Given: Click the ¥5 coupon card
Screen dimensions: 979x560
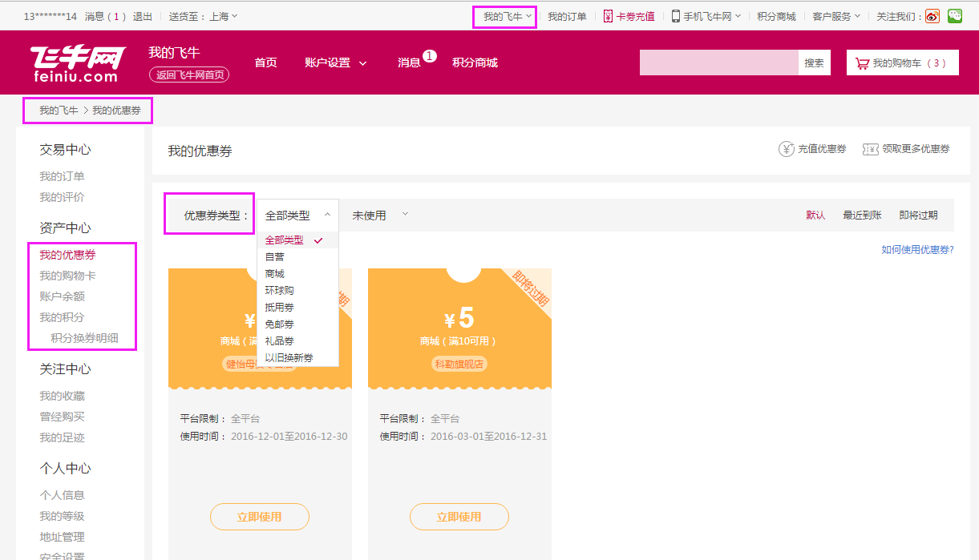Looking at the screenshot, I should point(459,328).
